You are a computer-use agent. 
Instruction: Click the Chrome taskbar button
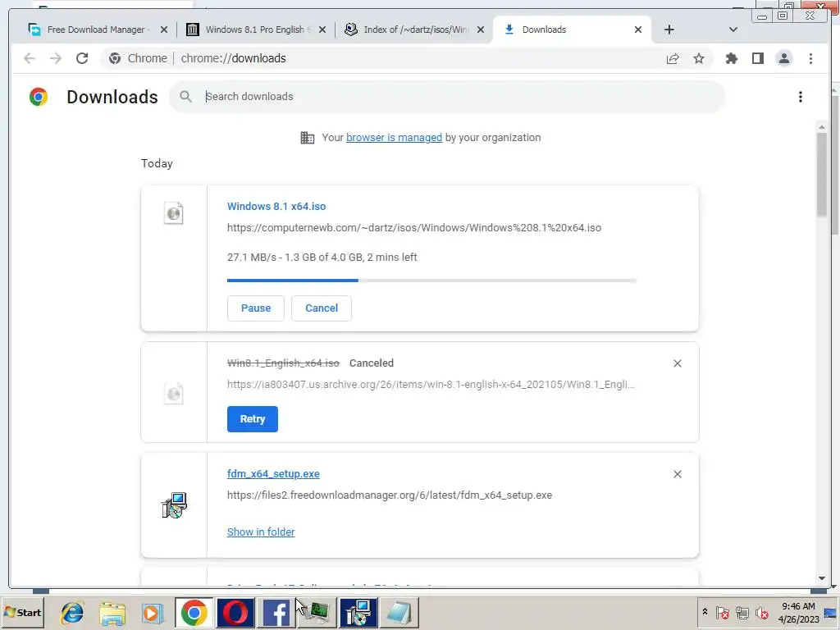(194, 613)
